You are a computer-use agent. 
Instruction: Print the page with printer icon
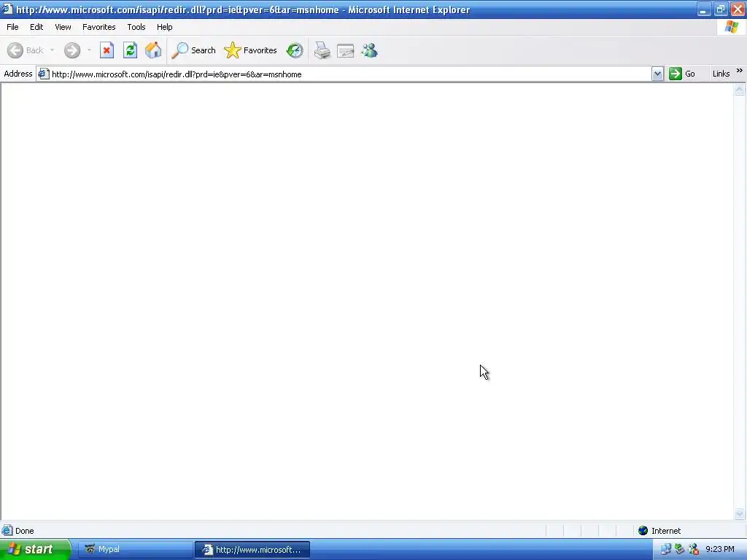tap(322, 50)
